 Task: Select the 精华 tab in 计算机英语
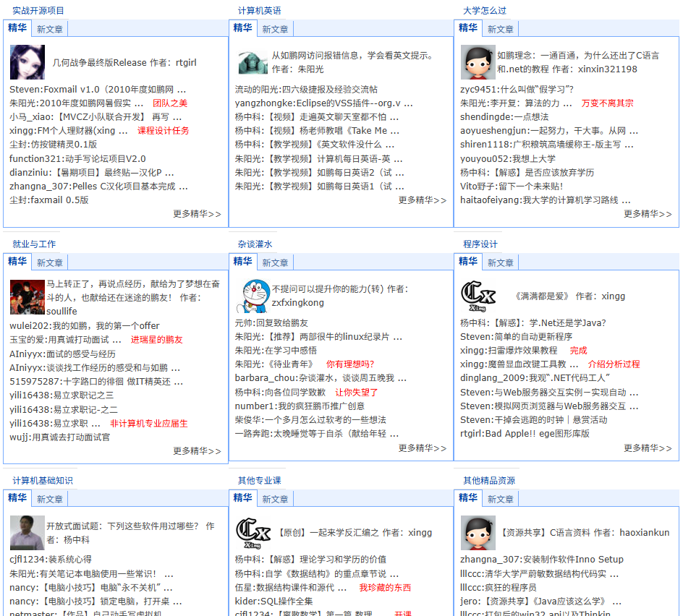242,28
